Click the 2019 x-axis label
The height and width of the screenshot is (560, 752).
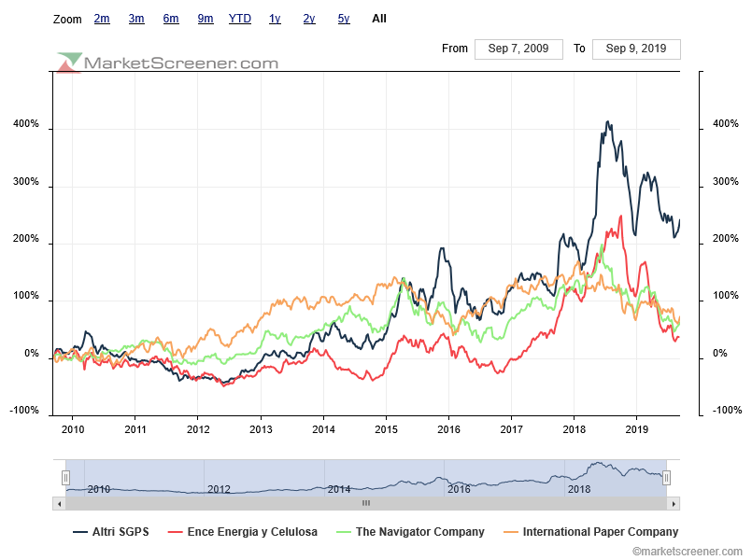click(x=637, y=429)
